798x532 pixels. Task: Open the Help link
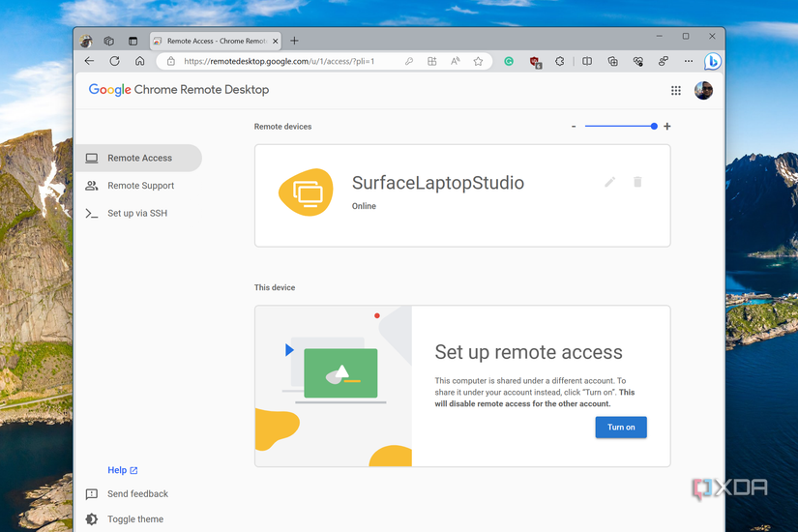(122, 470)
